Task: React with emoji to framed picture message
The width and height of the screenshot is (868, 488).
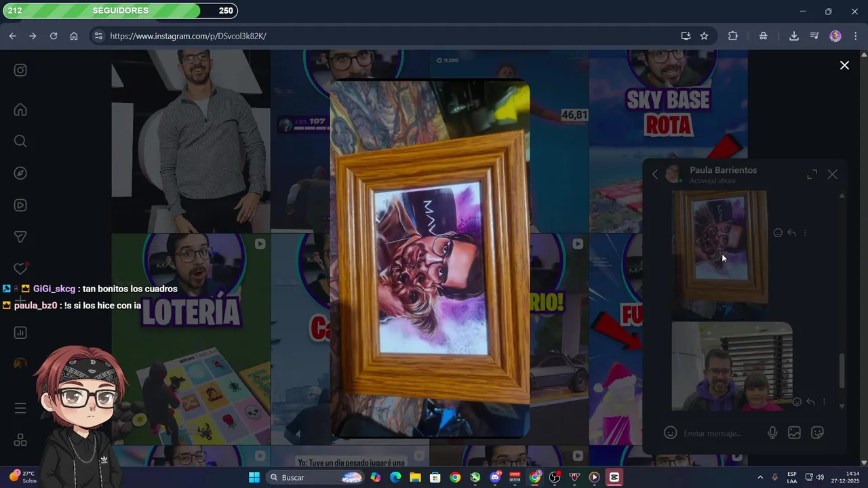Action: pyautogui.click(x=778, y=232)
